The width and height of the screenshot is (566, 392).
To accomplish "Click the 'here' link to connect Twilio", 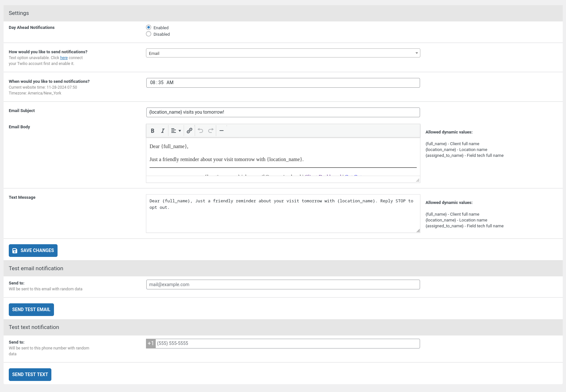I will click(64, 58).
